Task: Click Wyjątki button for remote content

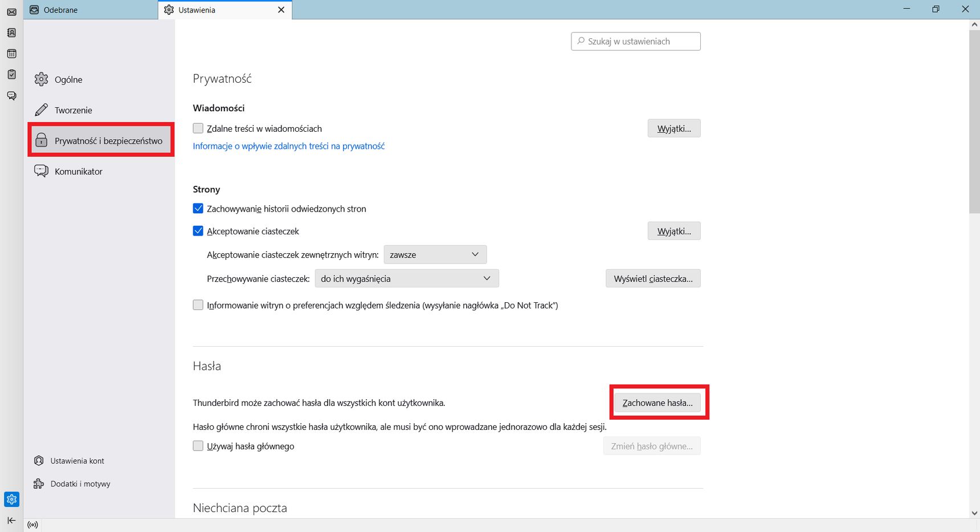Action: pyautogui.click(x=674, y=128)
